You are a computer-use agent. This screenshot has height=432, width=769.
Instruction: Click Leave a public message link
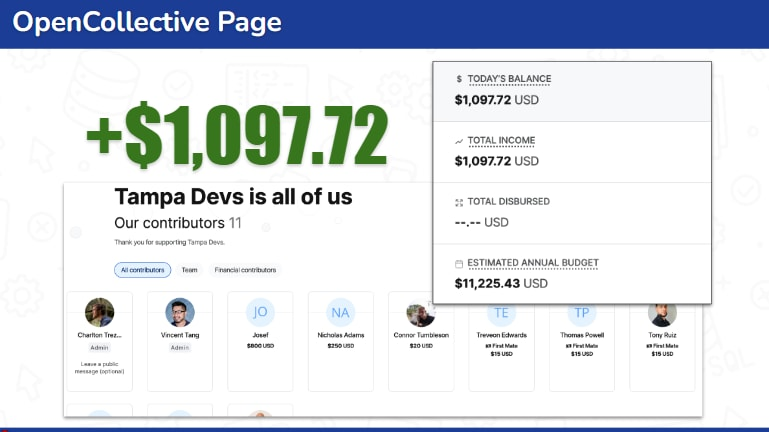pos(99,367)
